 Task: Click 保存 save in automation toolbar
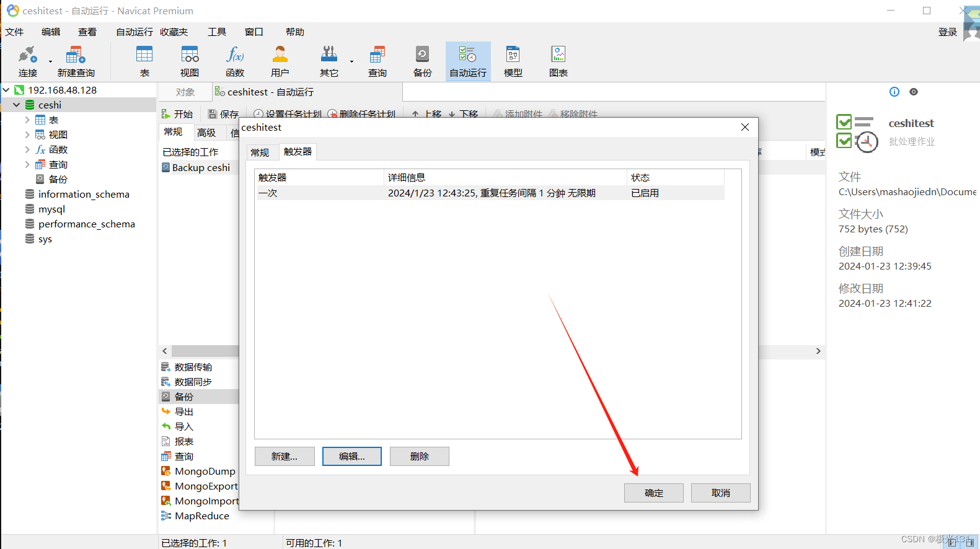pyautogui.click(x=223, y=114)
